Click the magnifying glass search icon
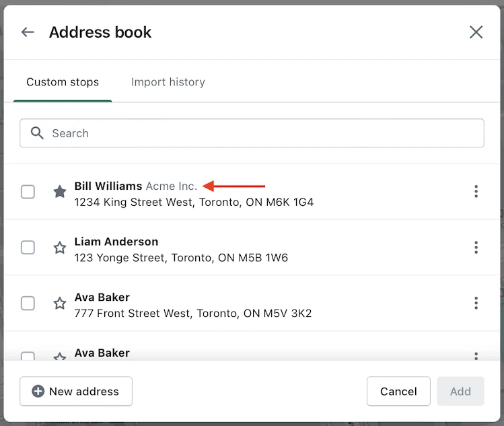Screen dimensions: 504x426 [x=37, y=133]
